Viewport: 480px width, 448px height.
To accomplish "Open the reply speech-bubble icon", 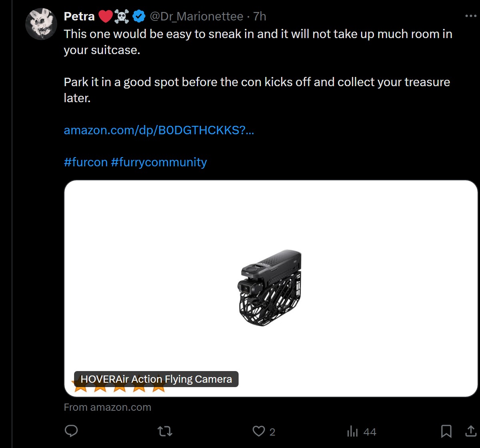I will point(71,431).
